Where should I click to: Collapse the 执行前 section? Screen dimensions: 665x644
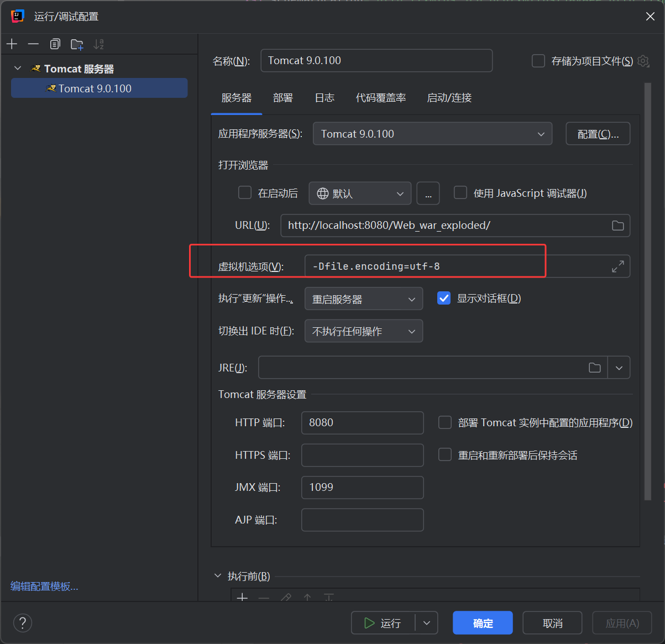coord(218,576)
